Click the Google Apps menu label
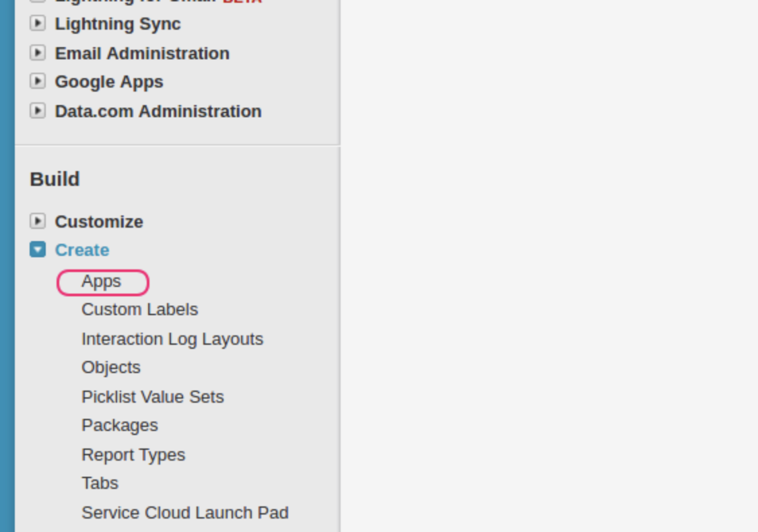 point(109,81)
